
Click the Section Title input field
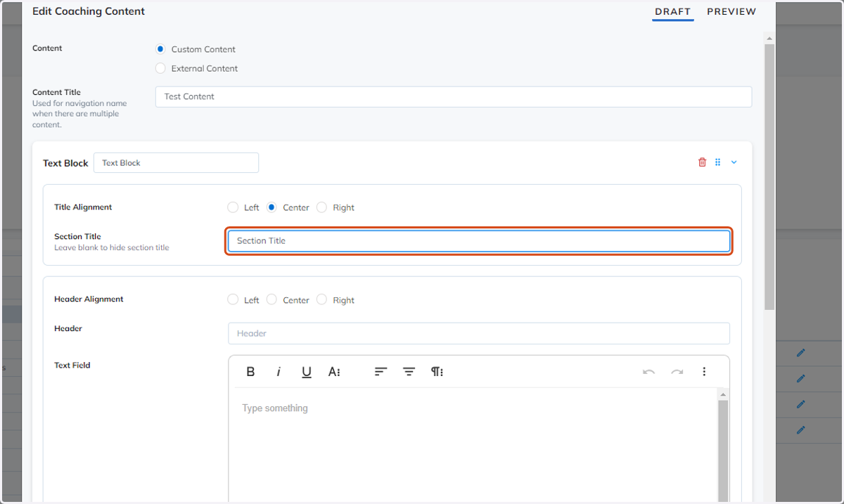click(x=479, y=241)
